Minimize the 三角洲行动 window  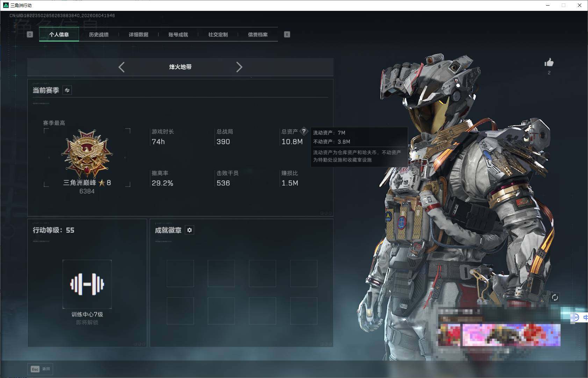(x=548, y=5)
